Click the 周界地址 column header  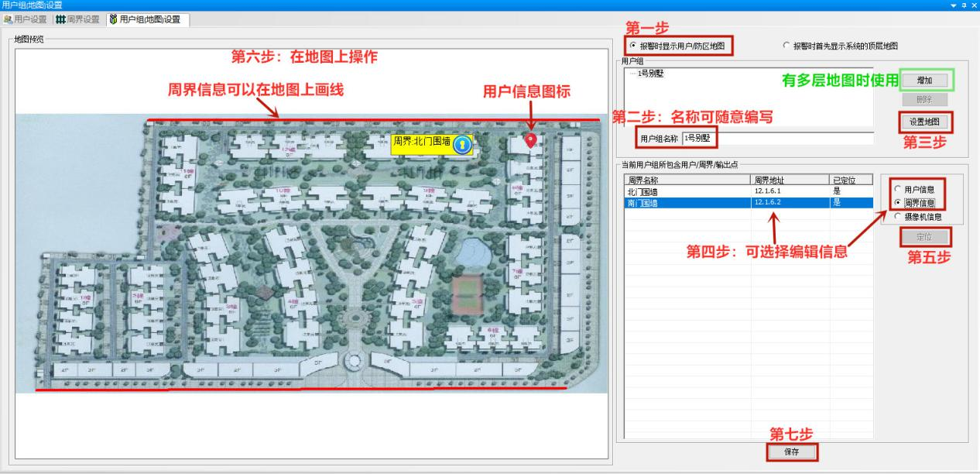789,180
